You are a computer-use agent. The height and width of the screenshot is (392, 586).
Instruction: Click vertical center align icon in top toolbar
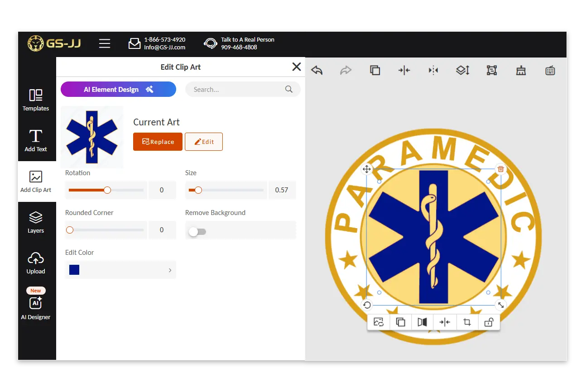click(433, 70)
